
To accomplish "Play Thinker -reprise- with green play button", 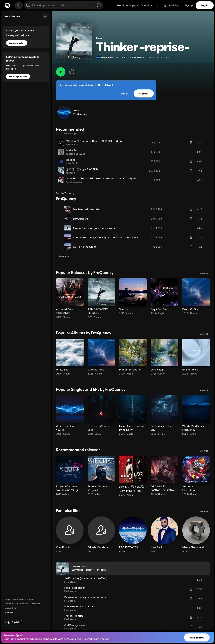I will tap(61, 72).
